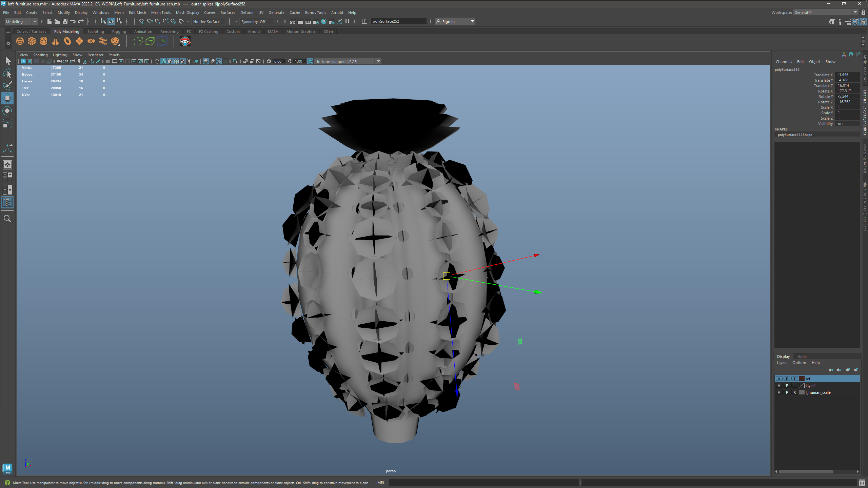The height and width of the screenshot is (488, 868).
Task: Click the polygon cone shelf icon
Action: (55, 41)
